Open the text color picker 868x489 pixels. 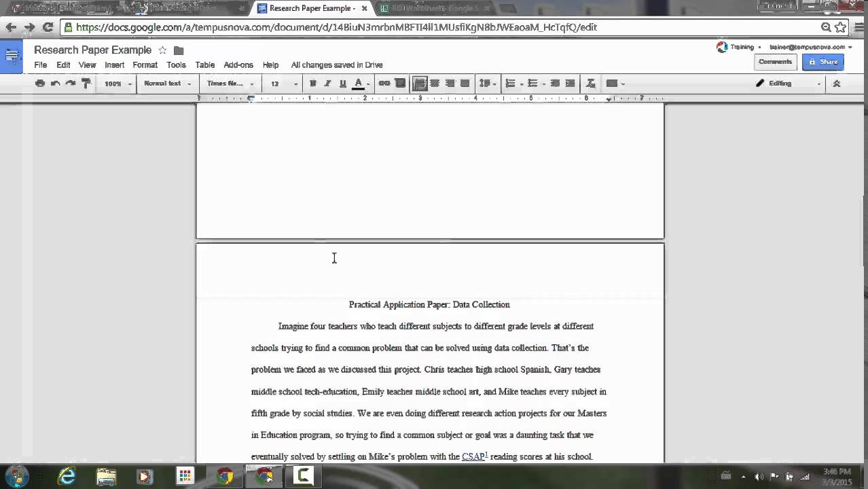pos(361,84)
